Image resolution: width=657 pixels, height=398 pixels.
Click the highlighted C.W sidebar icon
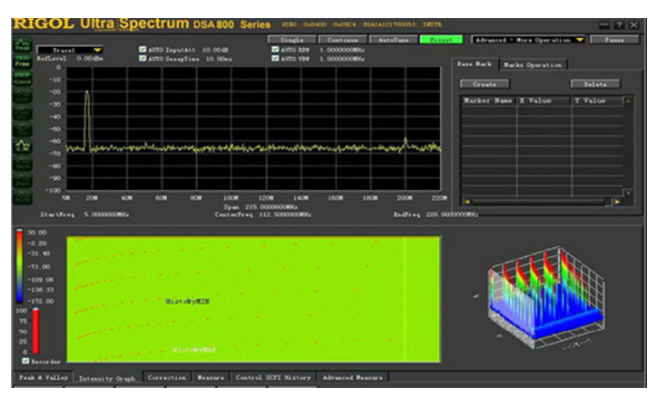[x=23, y=146]
